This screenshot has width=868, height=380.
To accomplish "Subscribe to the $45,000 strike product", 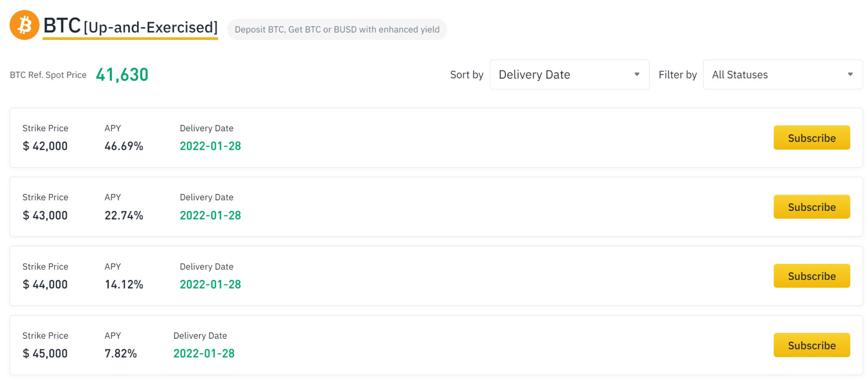I will pyautogui.click(x=812, y=345).
